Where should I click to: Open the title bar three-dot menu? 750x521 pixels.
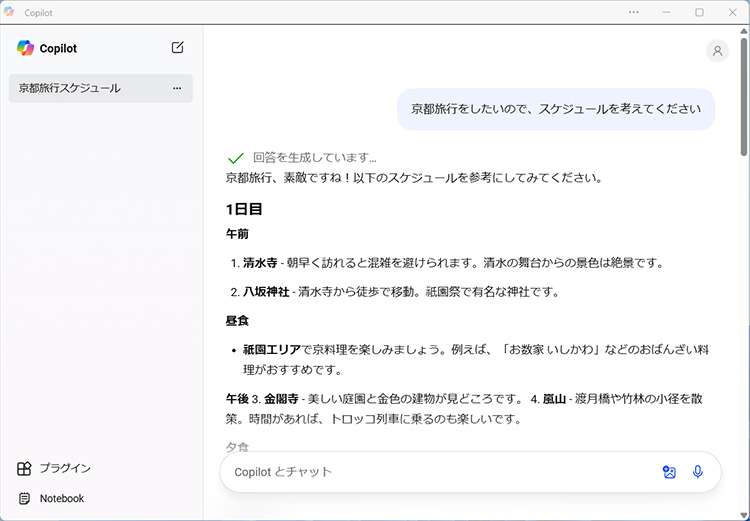pos(634,12)
